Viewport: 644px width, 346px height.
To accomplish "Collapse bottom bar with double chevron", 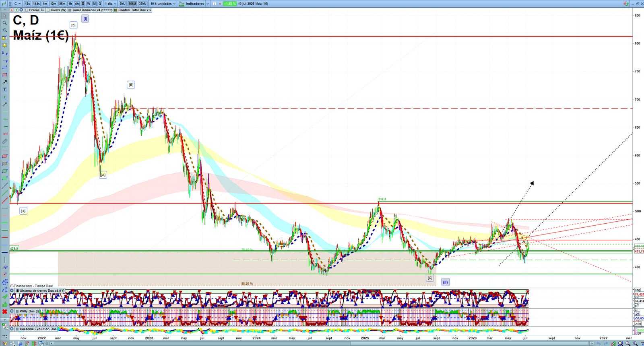I will point(47,344).
